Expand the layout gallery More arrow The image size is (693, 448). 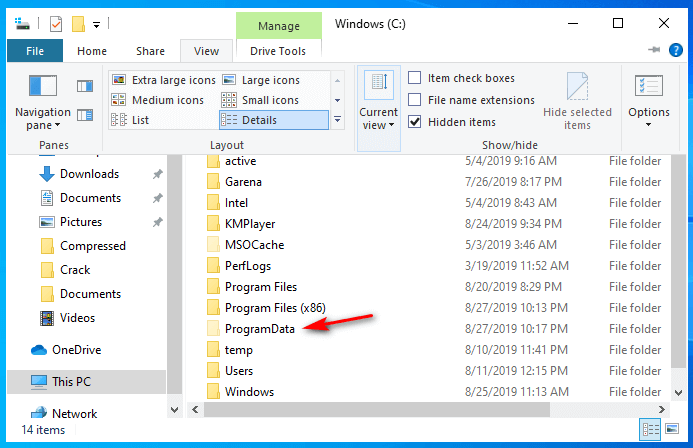coord(337,119)
